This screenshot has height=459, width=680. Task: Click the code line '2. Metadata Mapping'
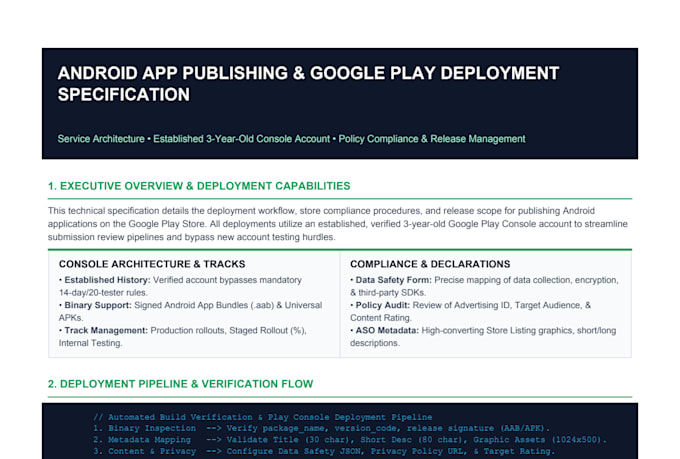click(x=142, y=439)
